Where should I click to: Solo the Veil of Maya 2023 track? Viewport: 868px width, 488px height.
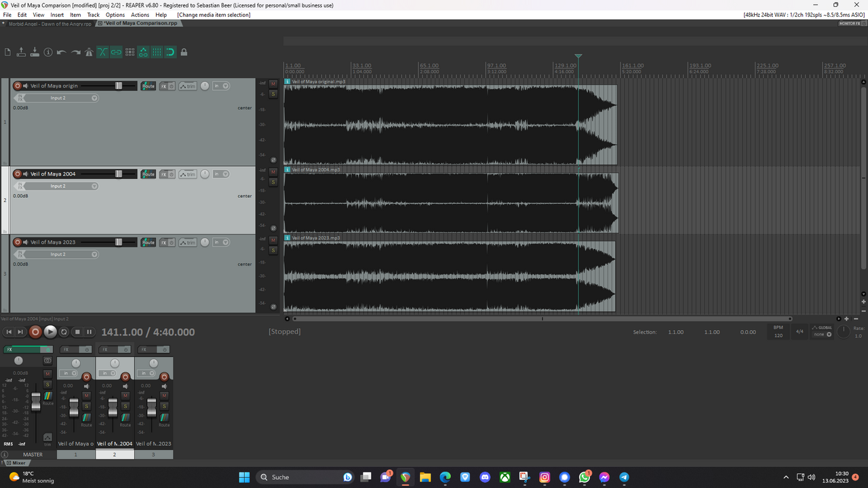click(273, 251)
